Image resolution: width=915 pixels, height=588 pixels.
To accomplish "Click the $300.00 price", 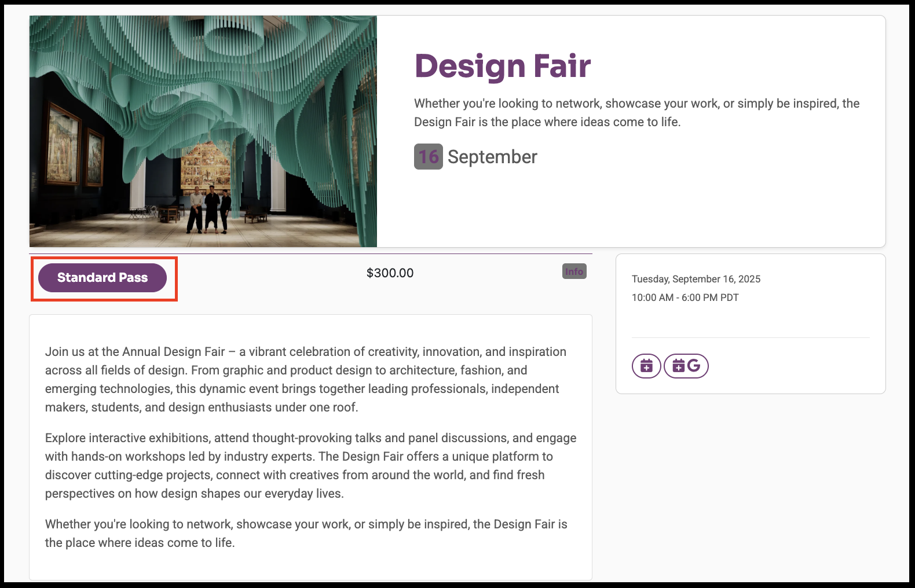I will [390, 273].
